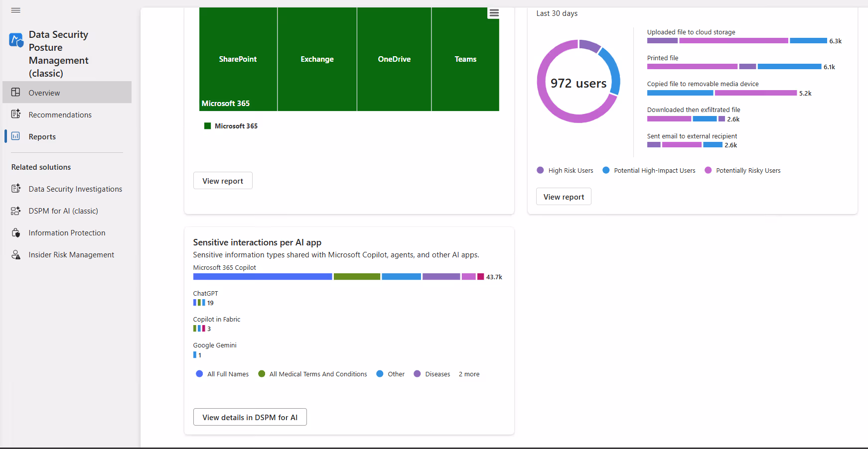Viewport: 868px width, 449px height.
Task: Click the Related solutions heading
Action: (x=41, y=167)
